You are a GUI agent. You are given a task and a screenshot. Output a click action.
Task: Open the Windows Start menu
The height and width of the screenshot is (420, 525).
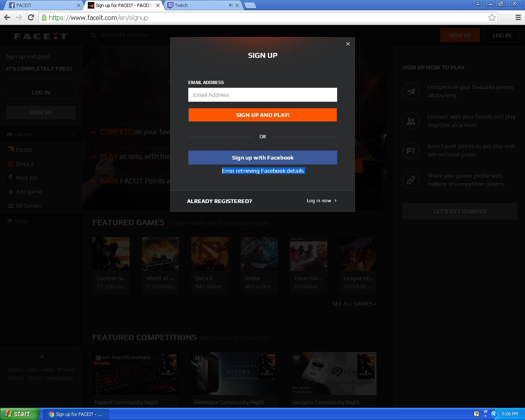20,414
